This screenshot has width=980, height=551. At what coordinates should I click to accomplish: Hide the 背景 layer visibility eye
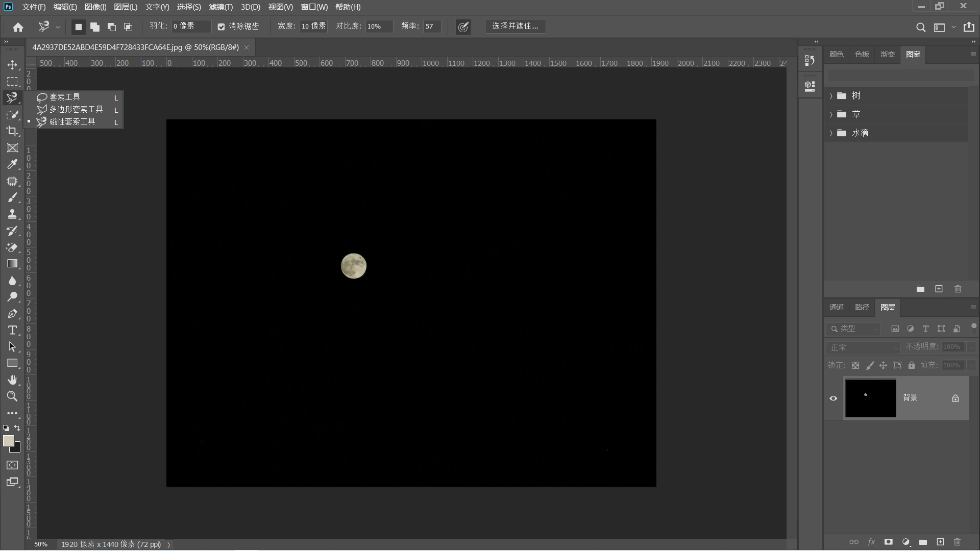pyautogui.click(x=834, y=398)
